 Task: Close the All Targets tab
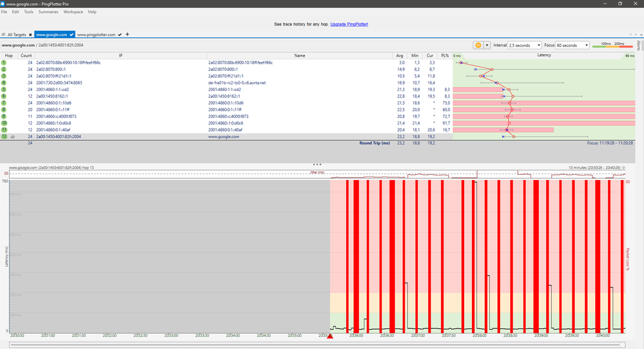[x=30, y=34]
